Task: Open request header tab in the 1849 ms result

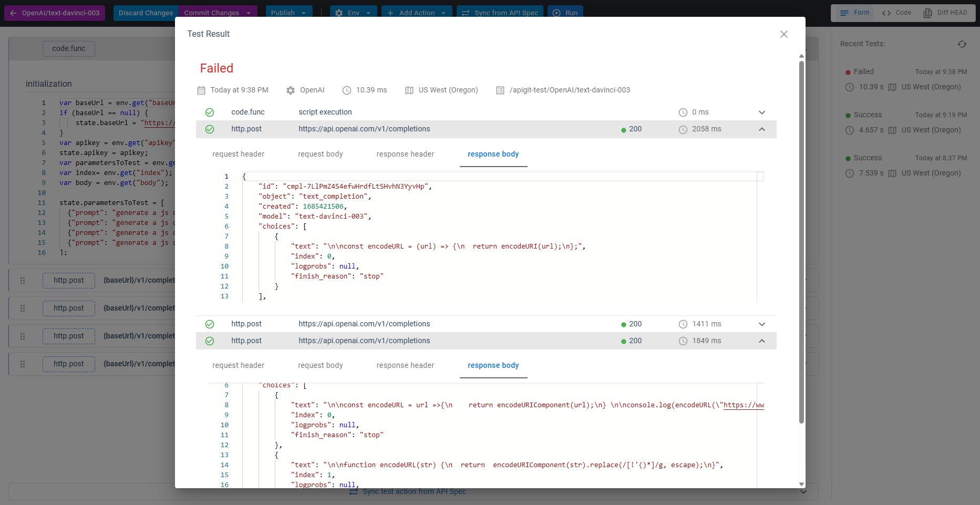Action: (239, 366)
